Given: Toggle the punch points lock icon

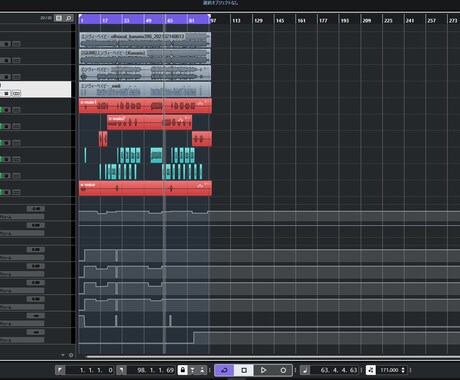Looking at the screenshot, I should [182, 370].
